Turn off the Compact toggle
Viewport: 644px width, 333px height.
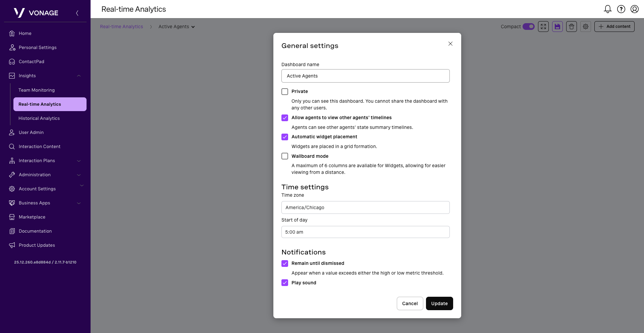529,27
